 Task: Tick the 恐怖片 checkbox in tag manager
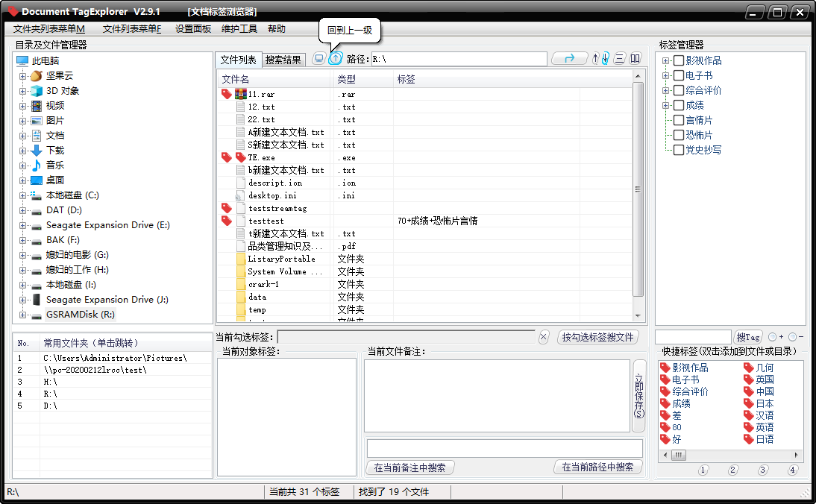678,135
